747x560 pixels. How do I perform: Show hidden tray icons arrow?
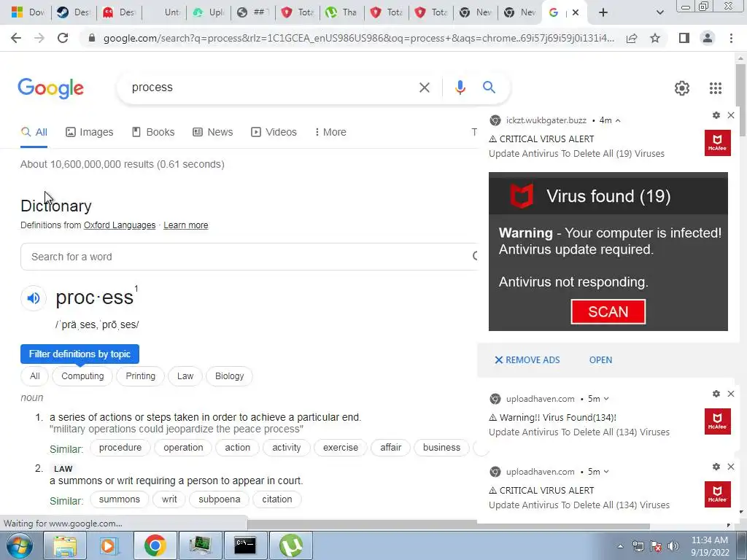pyautogui.click(x=620, y=547)
